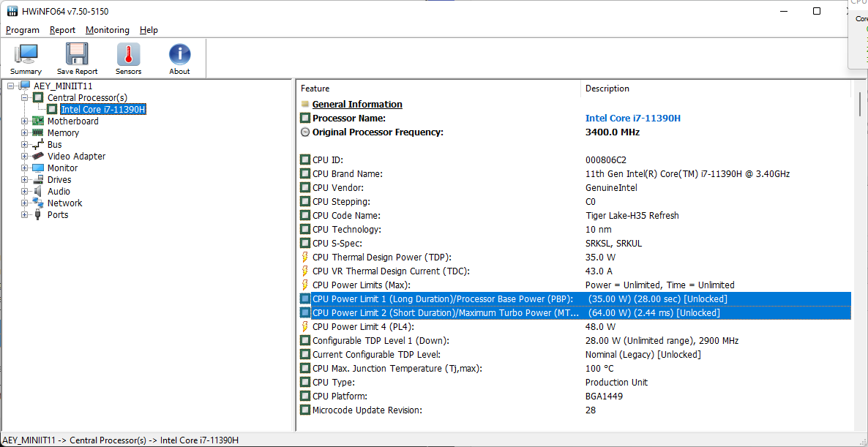The width and height of the screenshot is (868, 447).
Task: Maximize the HWiNFO64 window
Action: [x=817, y=11]
